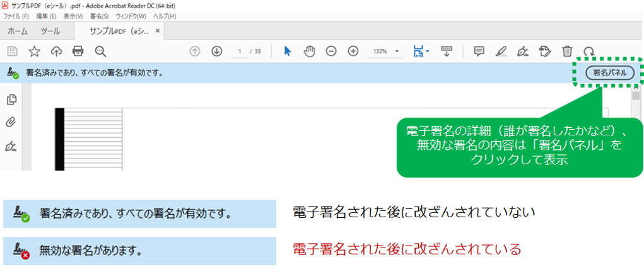The image size is (644, 267).
Task: Click the zoom out minus button
Action: point(331,51)
